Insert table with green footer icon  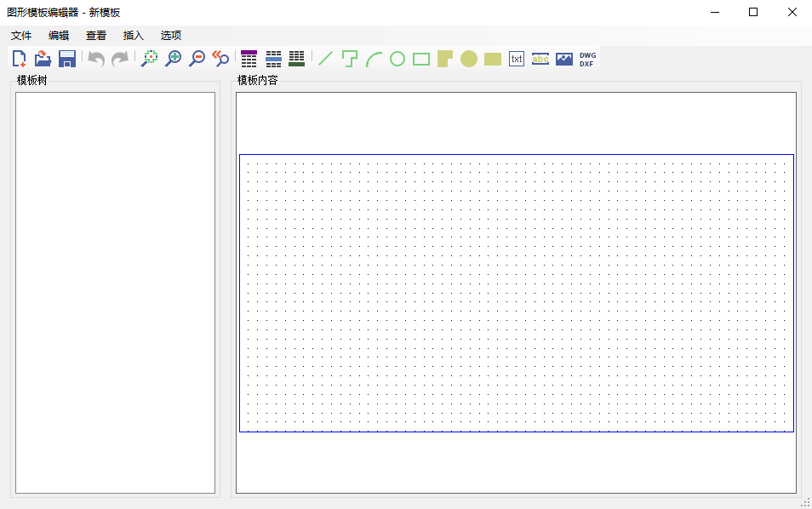(x=297, y=59)
